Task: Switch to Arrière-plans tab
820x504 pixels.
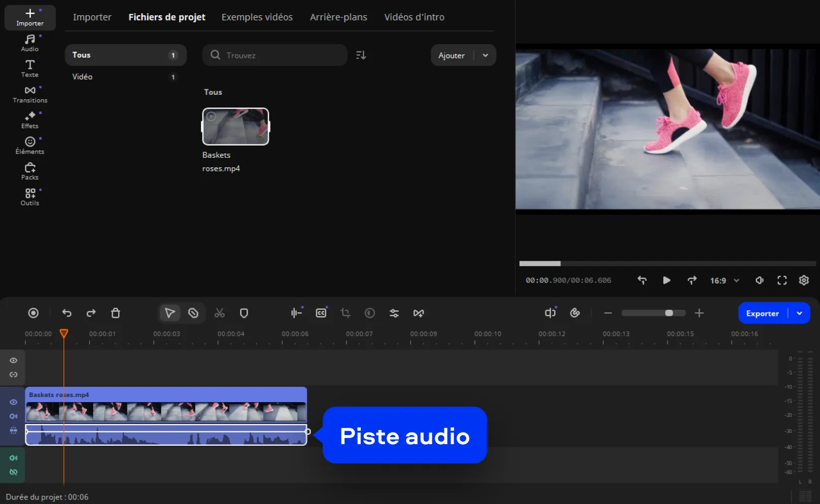Action: point(338,17)
